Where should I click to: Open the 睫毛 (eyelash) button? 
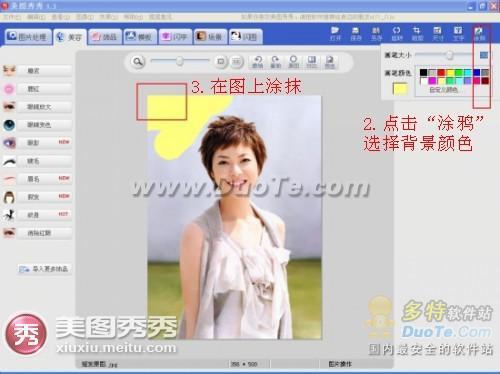tap(45, 161)
